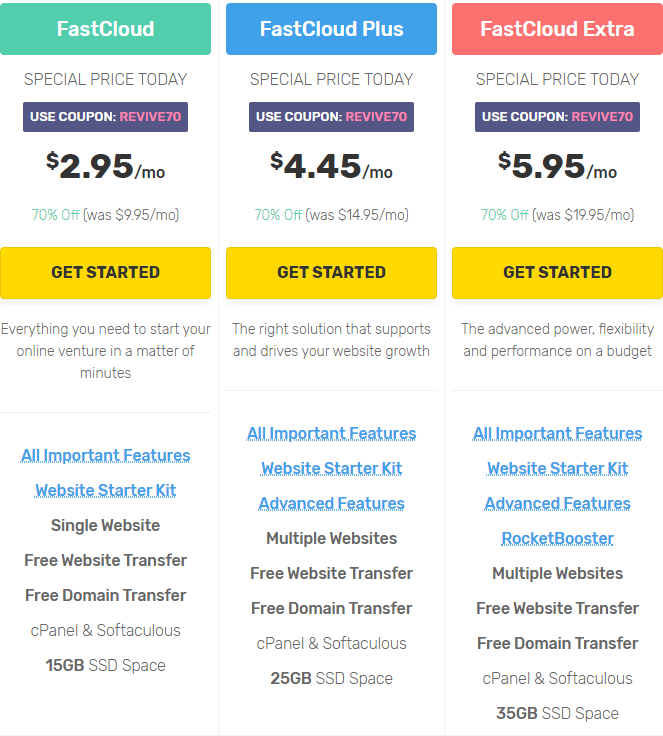
Task: Select the blue FastCloud Plus plan header
Action: coord(331,29)
